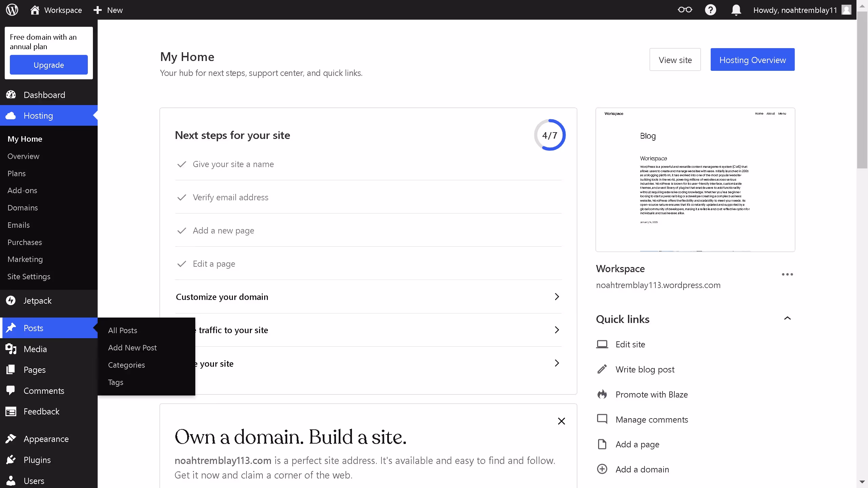Dismiss the Own a domain banner

561,421
